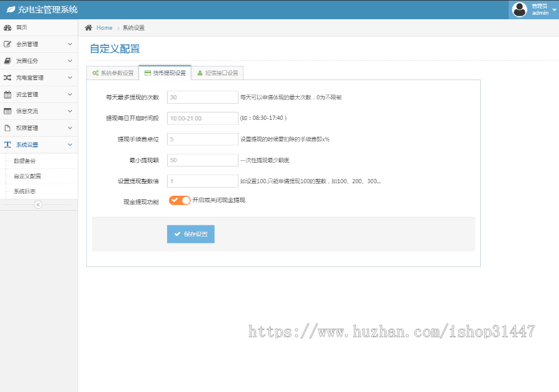559x392 pixels.
Task: Expand the 资金管理 menu chevron
Action: coord(70,94)
